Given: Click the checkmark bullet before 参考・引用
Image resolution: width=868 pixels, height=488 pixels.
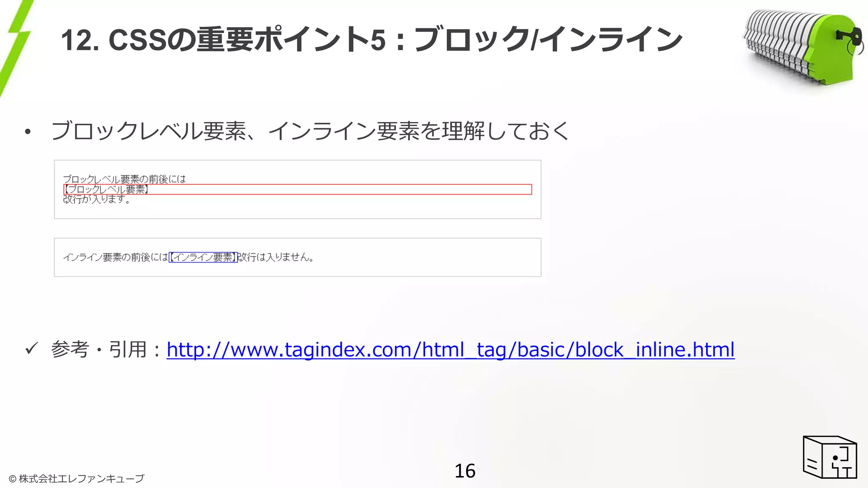Looking at the screenshot, I should click(32, 348).
